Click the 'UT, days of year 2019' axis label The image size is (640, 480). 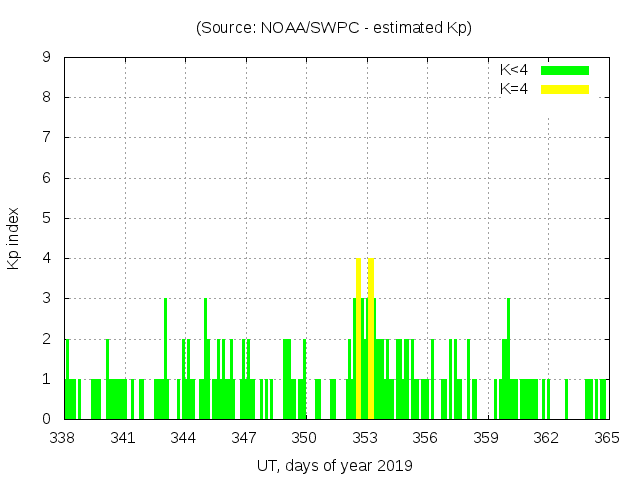point(334,465)
